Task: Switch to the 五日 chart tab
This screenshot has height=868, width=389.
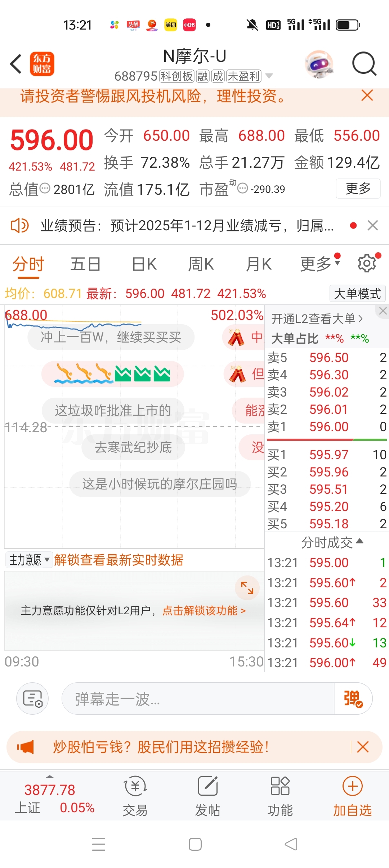Action: (x=85, y=265)
